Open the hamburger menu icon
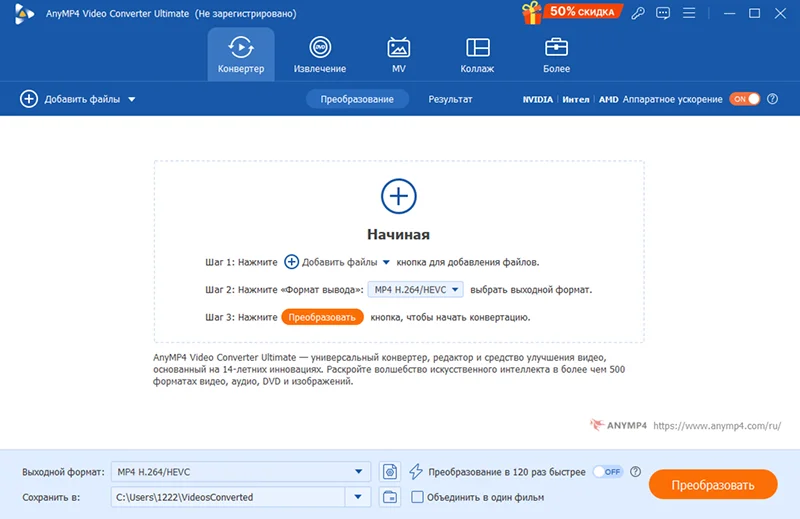The height and width of the screenshot is (519, 800). [x=689, y=13]
